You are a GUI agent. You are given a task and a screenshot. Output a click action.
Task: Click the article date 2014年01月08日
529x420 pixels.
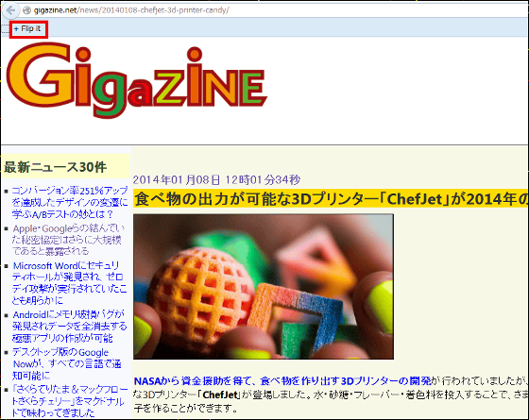(x=177, y=179)
